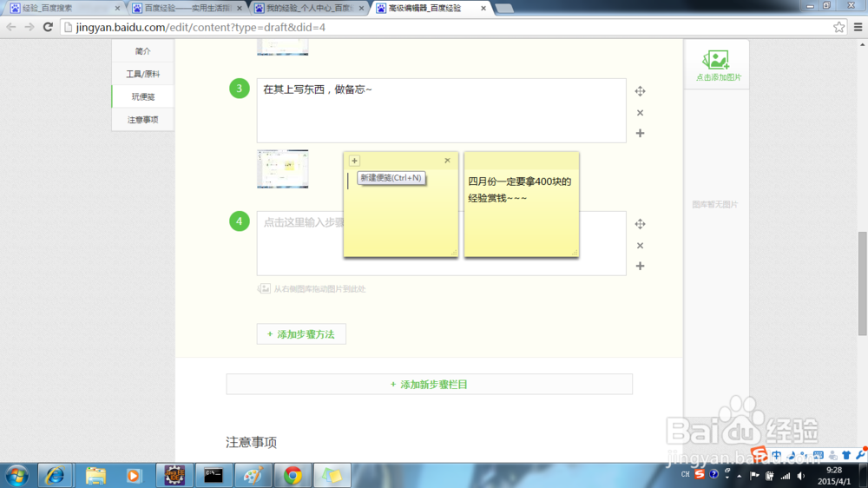The width and height of the screenshot is (868, 488).
Task: Open Windows Explorer folder in taskbar
Action: [x=95, y=476]
